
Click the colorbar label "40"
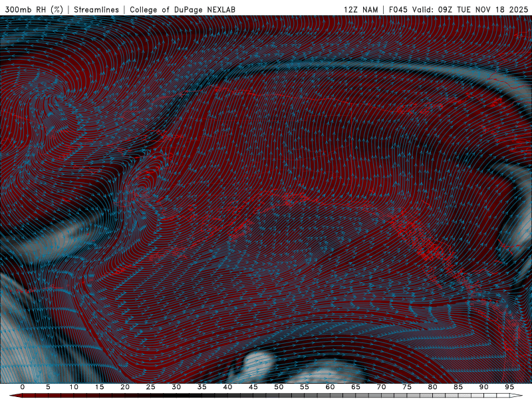(227, 387)
